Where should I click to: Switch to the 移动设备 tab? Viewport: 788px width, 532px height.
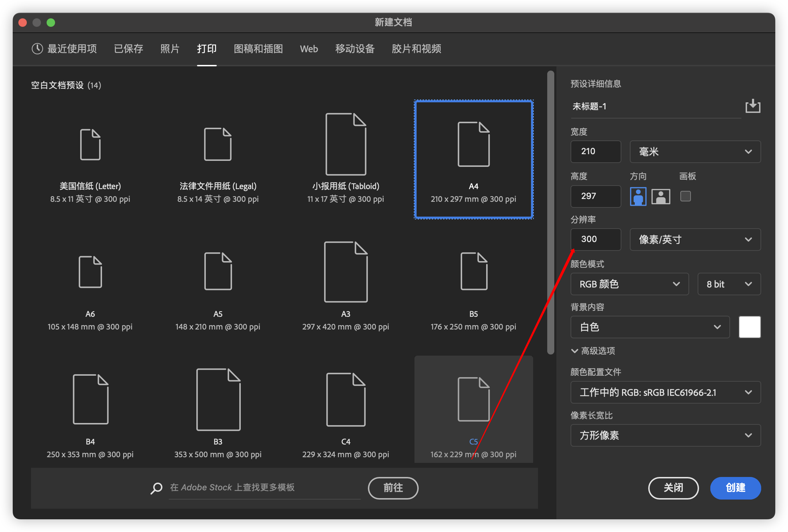[355, 49]
